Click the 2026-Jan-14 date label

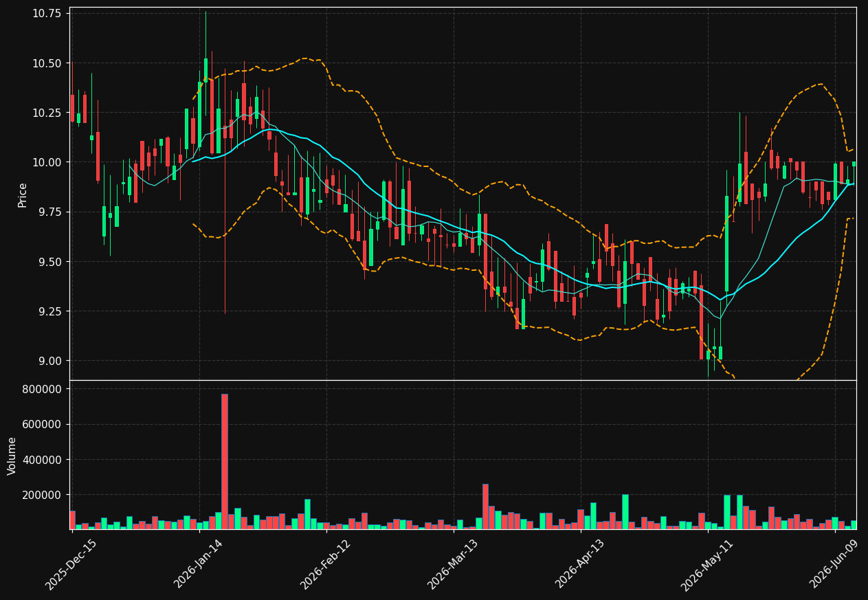198,564
